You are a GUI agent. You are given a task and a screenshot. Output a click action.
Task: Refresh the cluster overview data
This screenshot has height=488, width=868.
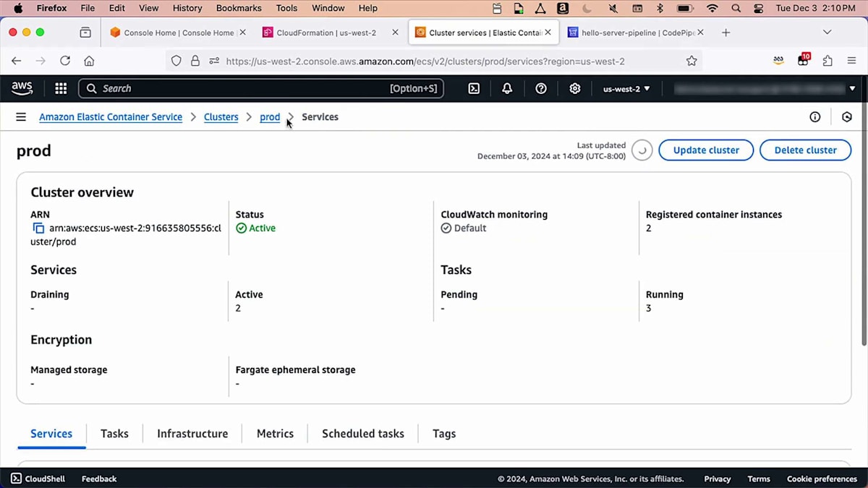click(x=642, y=150)
